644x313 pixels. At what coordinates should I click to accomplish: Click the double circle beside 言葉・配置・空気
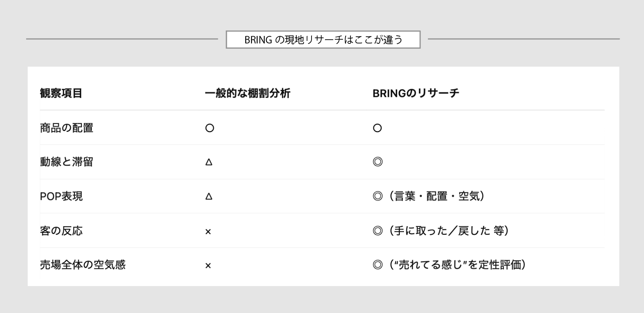[378, 196]
